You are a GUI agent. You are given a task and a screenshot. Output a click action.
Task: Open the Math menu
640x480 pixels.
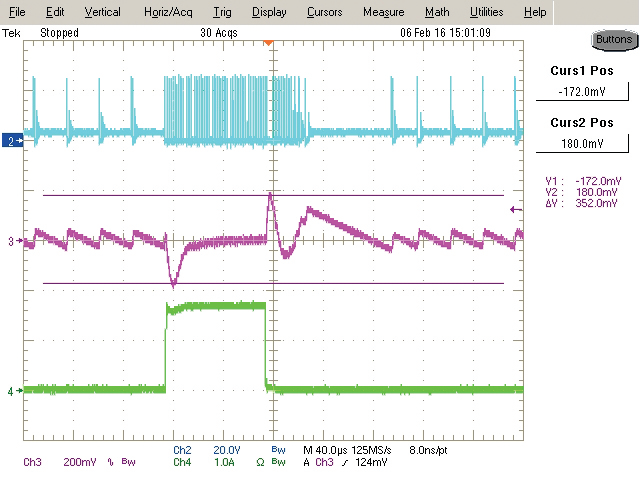point(437,12)
